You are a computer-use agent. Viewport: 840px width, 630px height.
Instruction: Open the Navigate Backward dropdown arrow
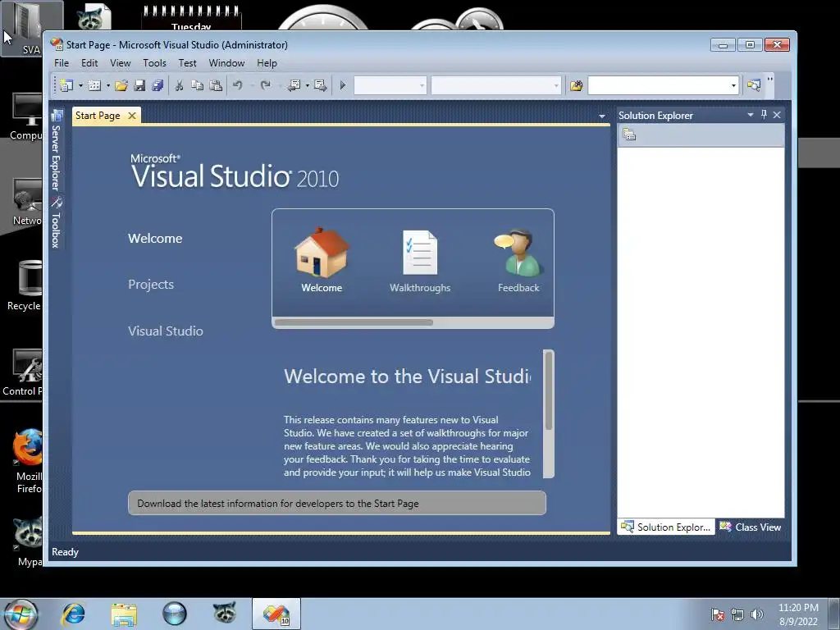tap(307, 85)
